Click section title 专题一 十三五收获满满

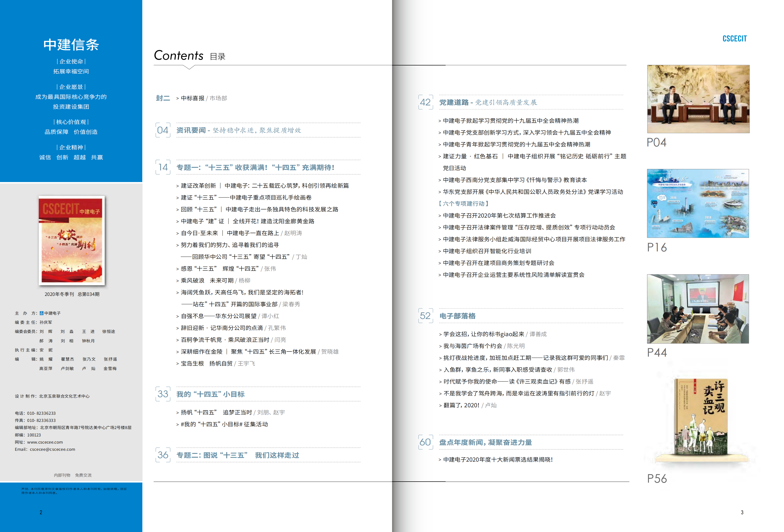point(255,167)
